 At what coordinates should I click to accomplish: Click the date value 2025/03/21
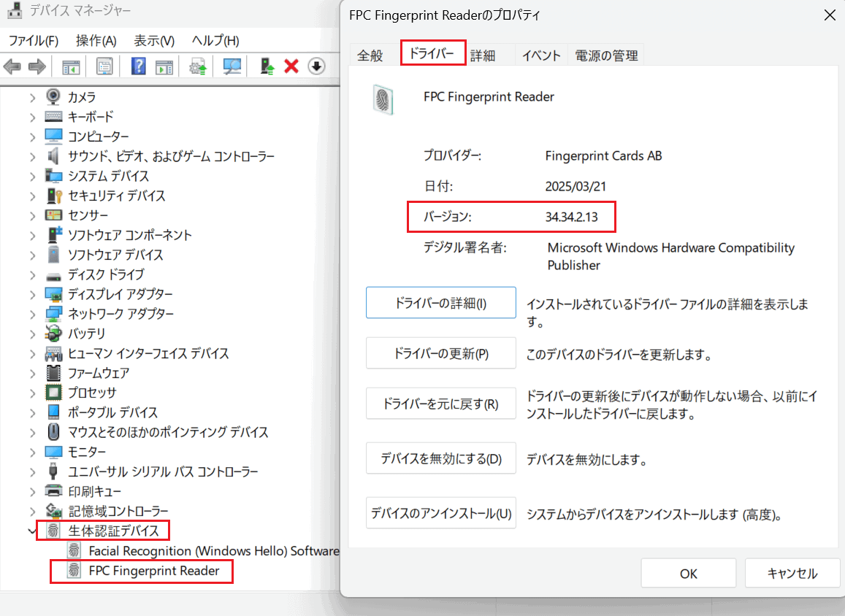coord(576,186)
